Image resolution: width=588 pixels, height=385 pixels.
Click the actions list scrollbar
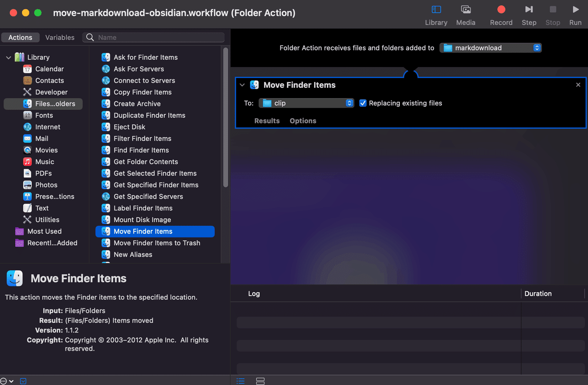tap(225, 117)
